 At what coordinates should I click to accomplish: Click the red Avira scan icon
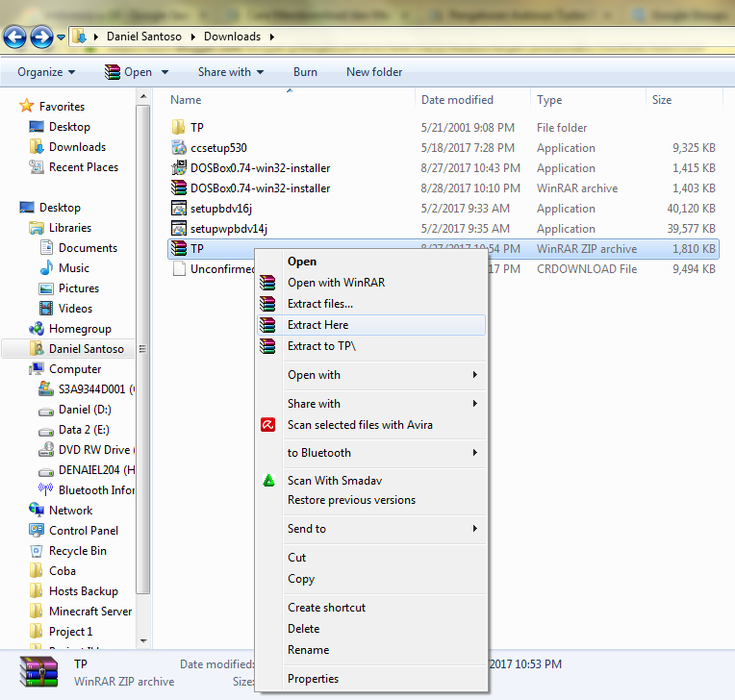pos(267,425)
